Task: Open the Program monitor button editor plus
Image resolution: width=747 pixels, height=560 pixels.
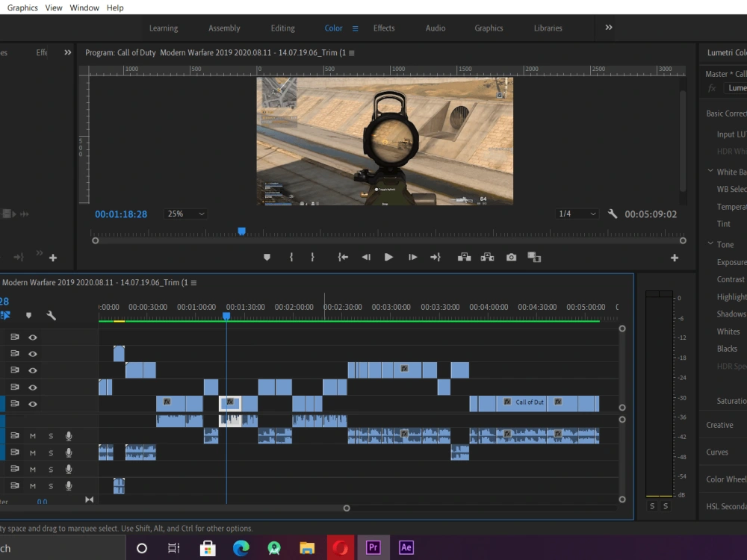Action: pyautogui.click(x=675, y=258)
